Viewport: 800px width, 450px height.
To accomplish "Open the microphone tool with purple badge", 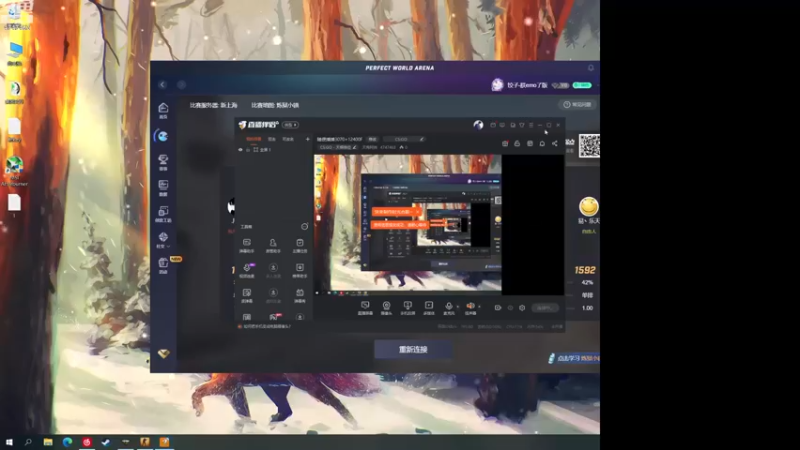I will (247, 270).
